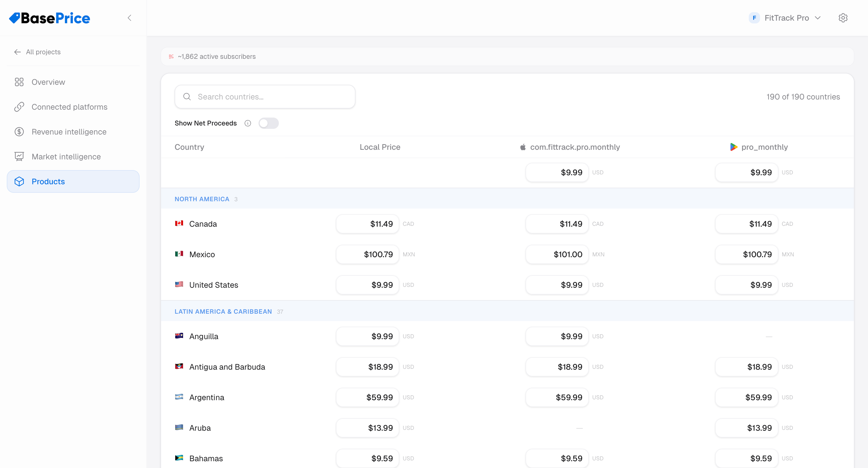The width and height of the screenshot is (868, 468).
Task: Edit Canada local price $11.49
Action: pos(367,224)
